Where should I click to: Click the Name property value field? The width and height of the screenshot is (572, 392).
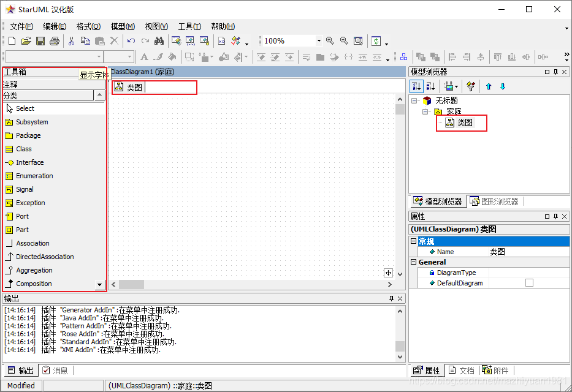click(x=529, y=252)
